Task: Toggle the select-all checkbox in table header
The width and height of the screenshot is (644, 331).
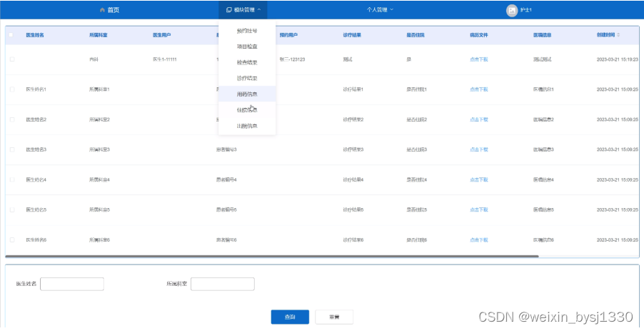Action: (11, 35)
